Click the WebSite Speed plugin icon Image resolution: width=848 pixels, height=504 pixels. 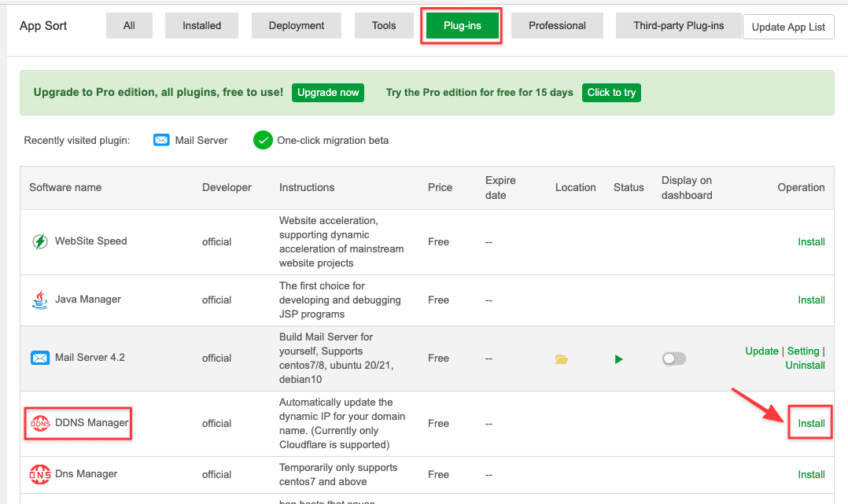(39, 241)
